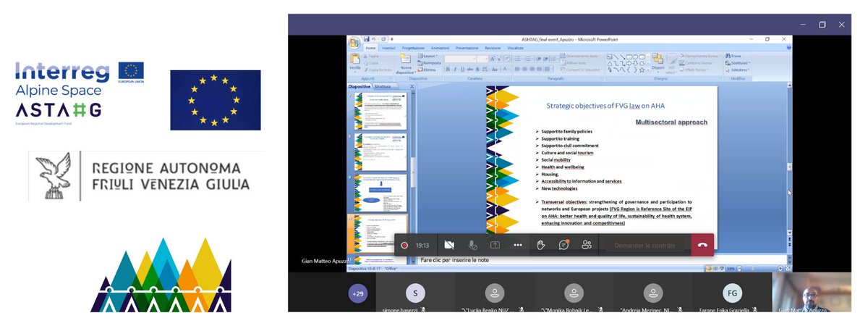This screenshot has height=326, width=868.
Task: Show the meeting chat conversation
Action: tap(563, 246)
